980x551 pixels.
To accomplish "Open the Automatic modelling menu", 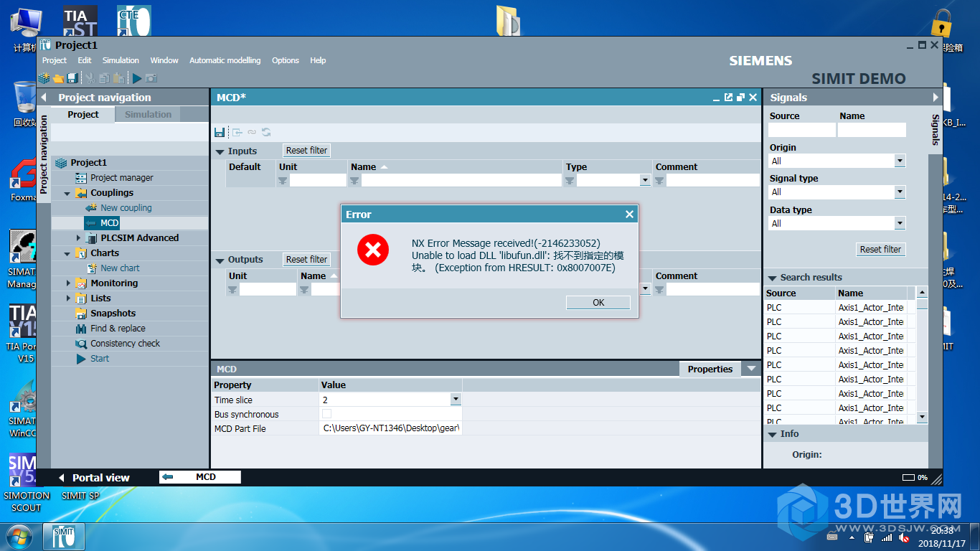I will pyautogui.click(x=225, y=60).
